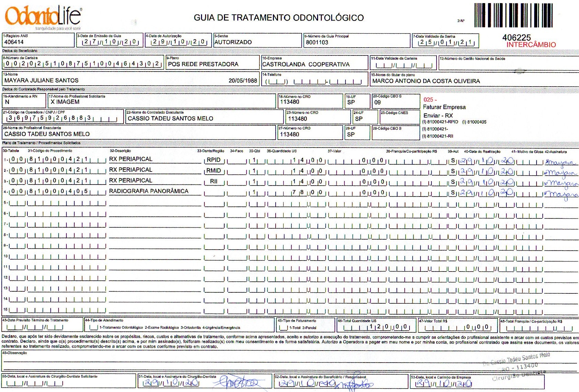Image resolution: width=579 pixels, height=392 pixels.
Task: Click the Data Validade da Senha 25/01/21
Action: pyautogui.click(x=446, y=42)
